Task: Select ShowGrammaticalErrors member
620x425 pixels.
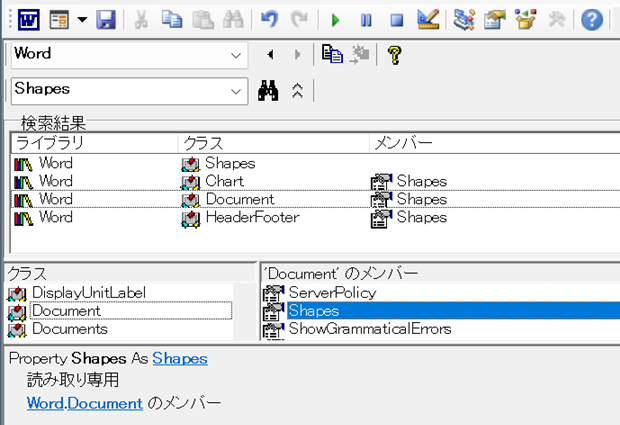Action: click(x=370, y=329)
